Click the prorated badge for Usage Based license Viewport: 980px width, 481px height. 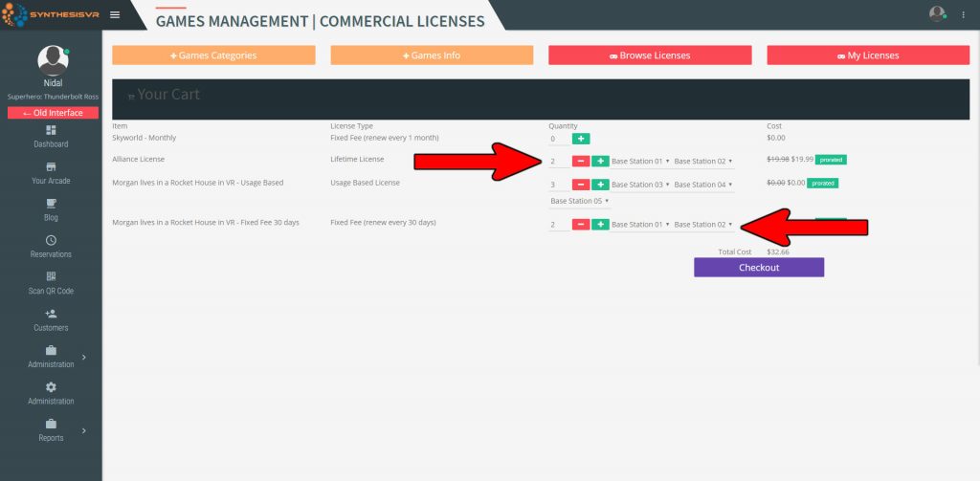[822, 183]
